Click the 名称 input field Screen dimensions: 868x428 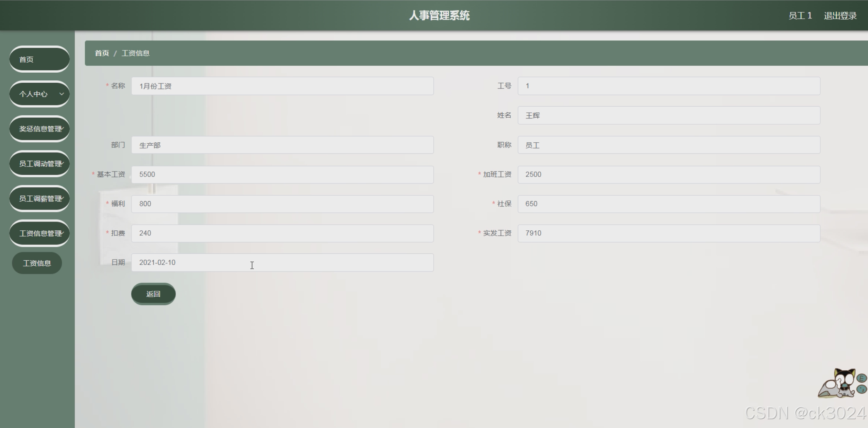click(x=282, y=86)
